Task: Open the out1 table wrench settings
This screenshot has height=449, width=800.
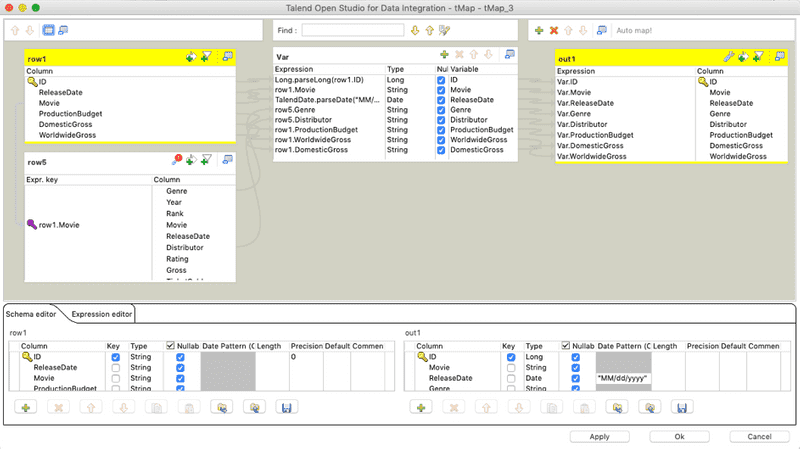Action: pos(729,56)
